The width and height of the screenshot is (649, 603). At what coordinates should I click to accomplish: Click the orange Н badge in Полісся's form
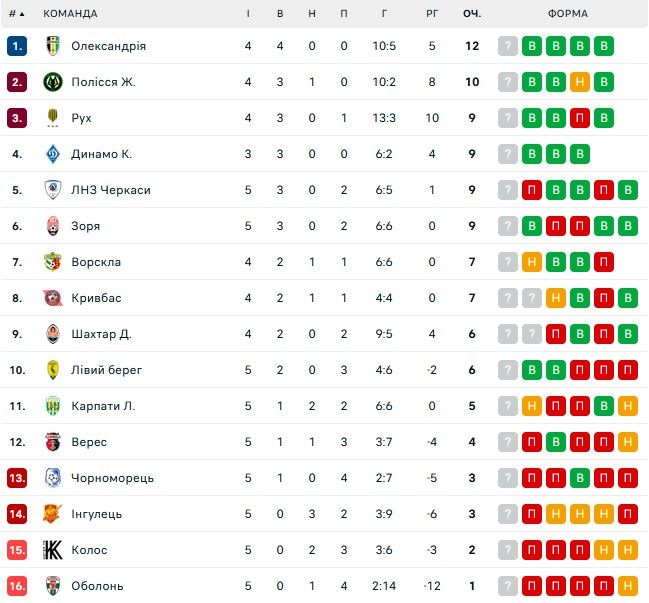[580, 82]
